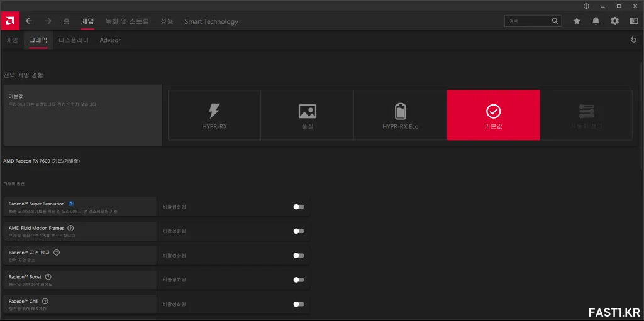This screenshot has width=644, height=321.
Task: Open the 성능 tab
Action: [167, 21]
